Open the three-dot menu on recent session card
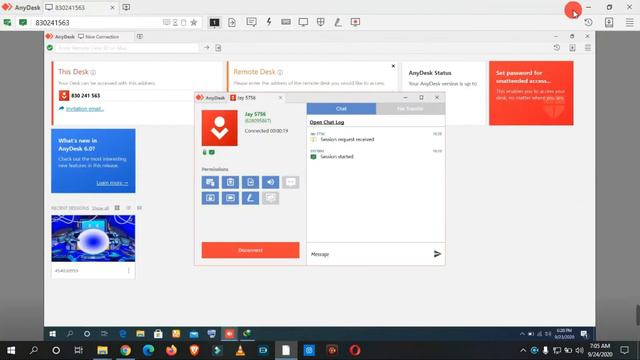640x360 pixels. (129, 271)
